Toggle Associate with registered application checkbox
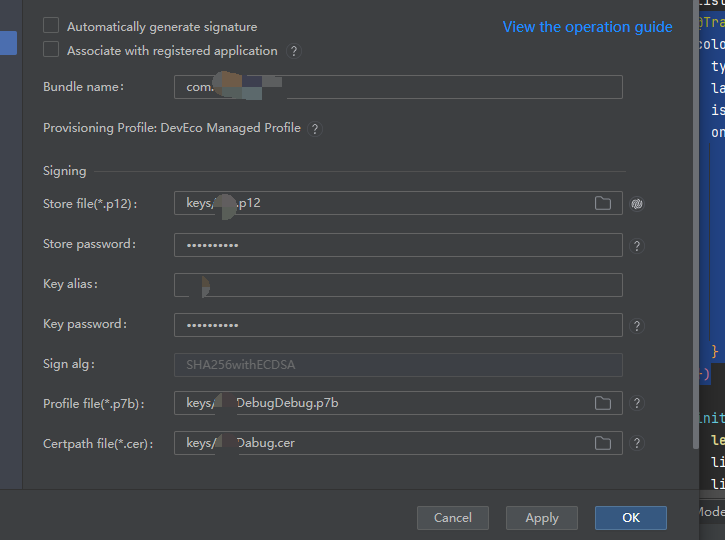 (x=51, y=49)
